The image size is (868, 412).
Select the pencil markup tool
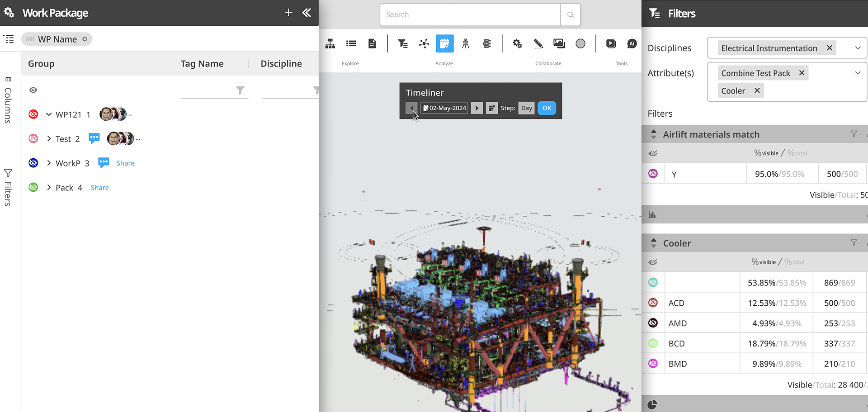[x=538, y=44]
